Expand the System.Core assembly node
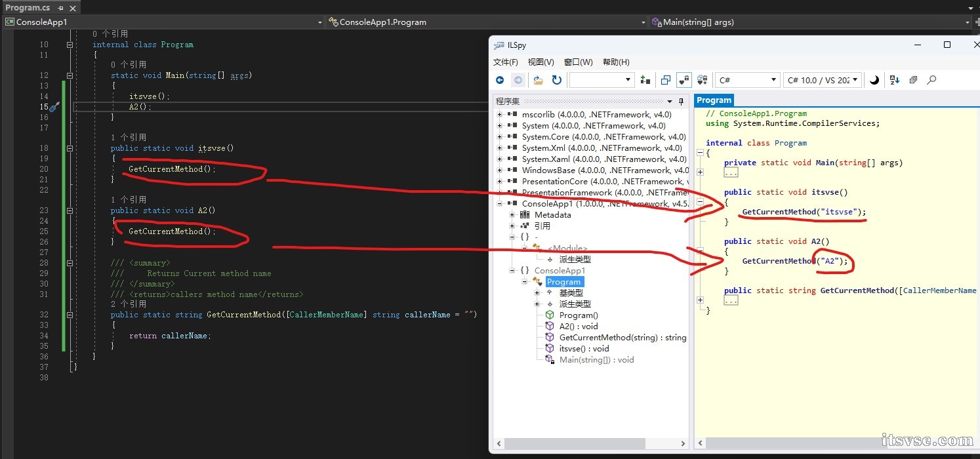 coord(500,137)
